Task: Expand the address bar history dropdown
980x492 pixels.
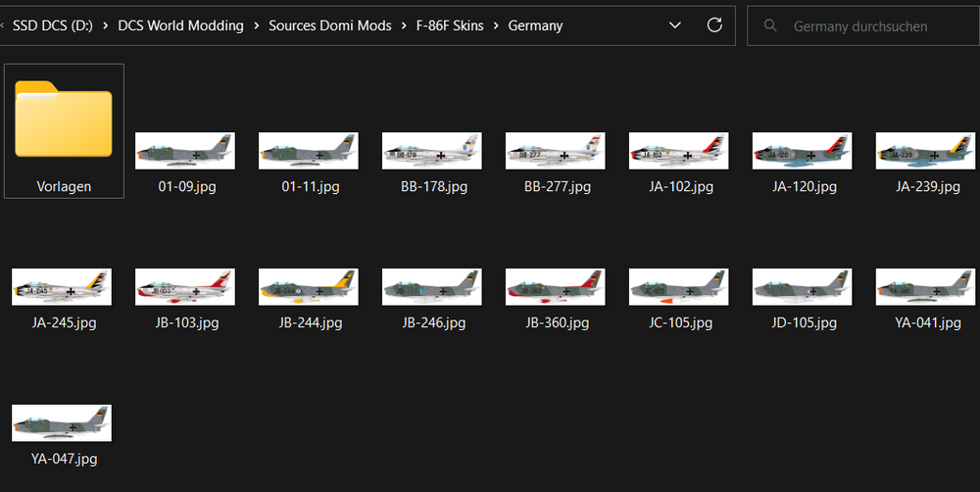Action: coord(674,25)
